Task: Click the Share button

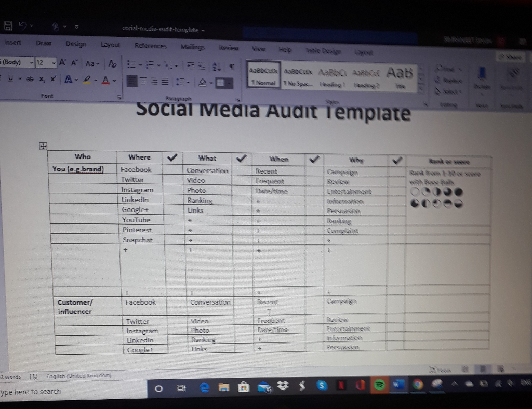Action: pyautogui.click(x=511, y=57)
